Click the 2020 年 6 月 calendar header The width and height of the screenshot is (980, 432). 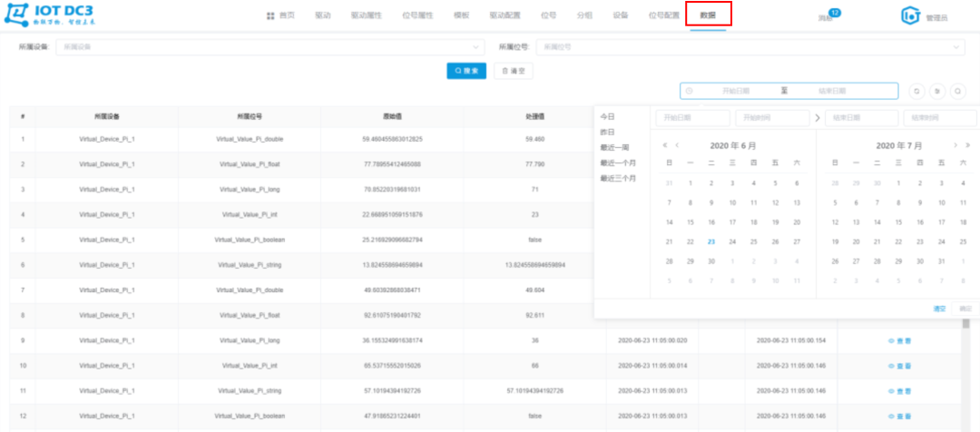tap(733, 146)
